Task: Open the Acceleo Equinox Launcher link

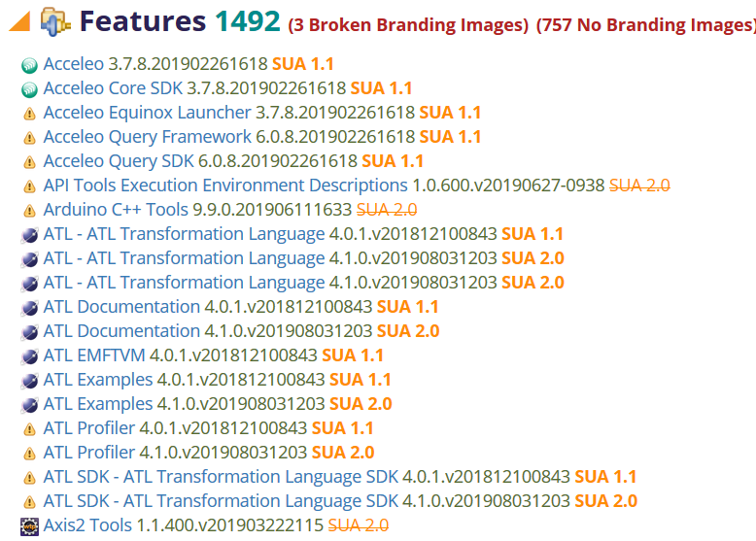Action: pyautogui.click(x=147, y=113)
